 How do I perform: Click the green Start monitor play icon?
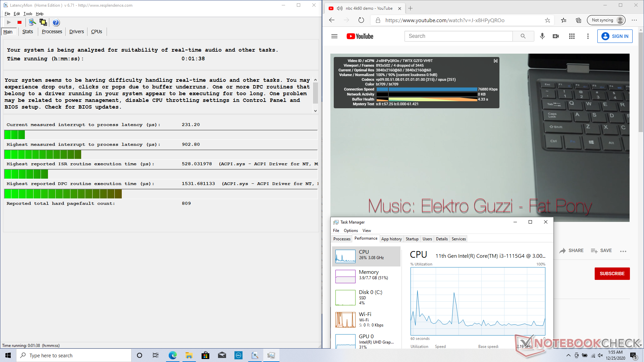(x=9, y=22)
